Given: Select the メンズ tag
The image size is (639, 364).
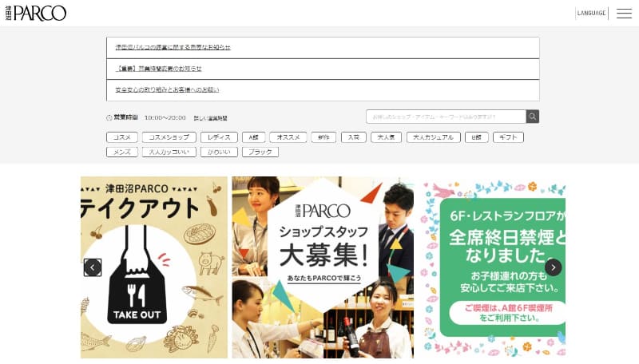Looking at the screenshot, I should 122,152.
